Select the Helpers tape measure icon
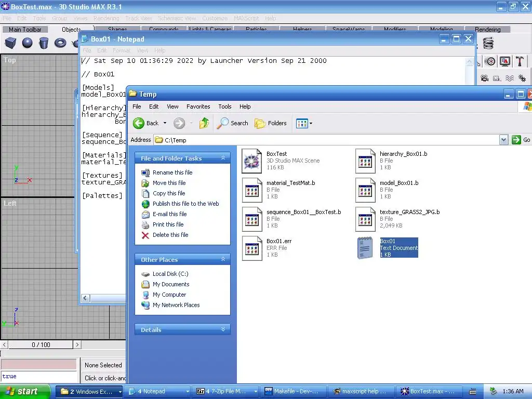 tap(497, 78)
